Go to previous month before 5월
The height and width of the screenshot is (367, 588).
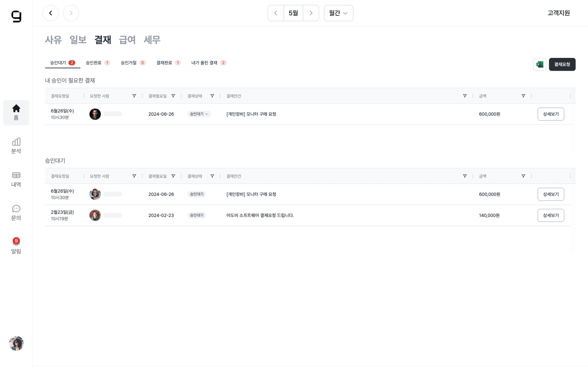[x=276, y=13]
